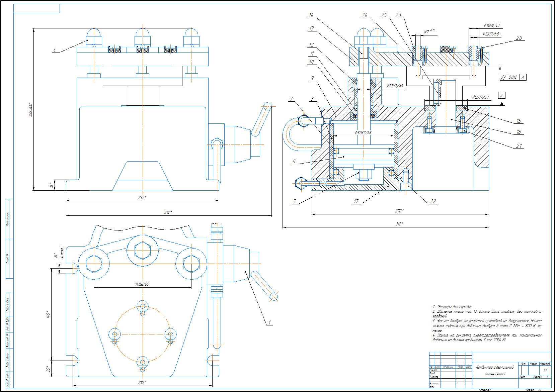
Task: Select the 1:1 scale cell
Action: [545, 370]
